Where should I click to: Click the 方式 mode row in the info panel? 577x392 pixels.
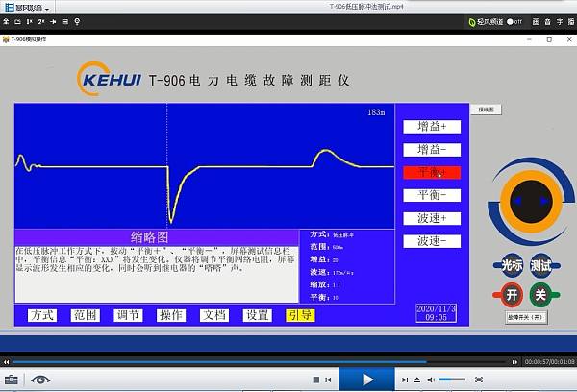pyautogui.click(x=332, y=234)
